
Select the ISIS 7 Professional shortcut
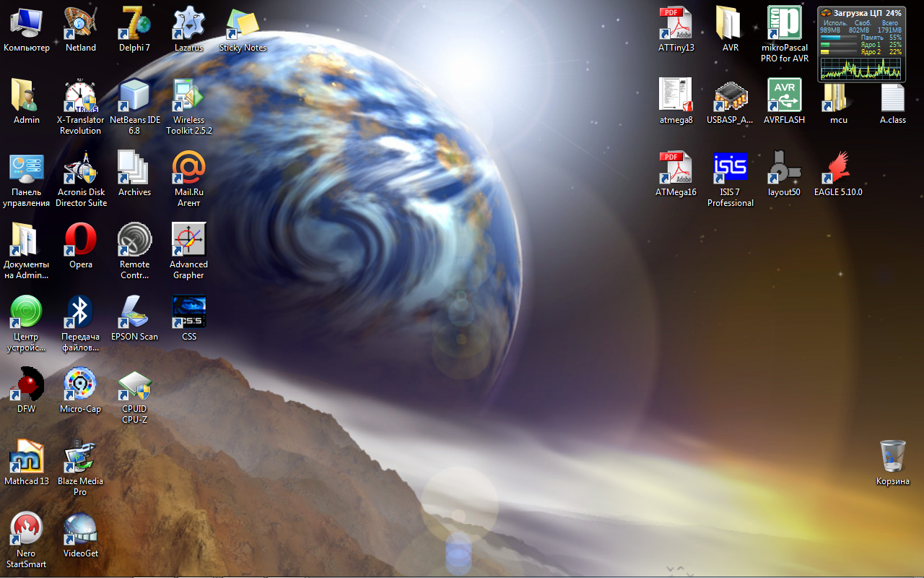click(730, 168)
